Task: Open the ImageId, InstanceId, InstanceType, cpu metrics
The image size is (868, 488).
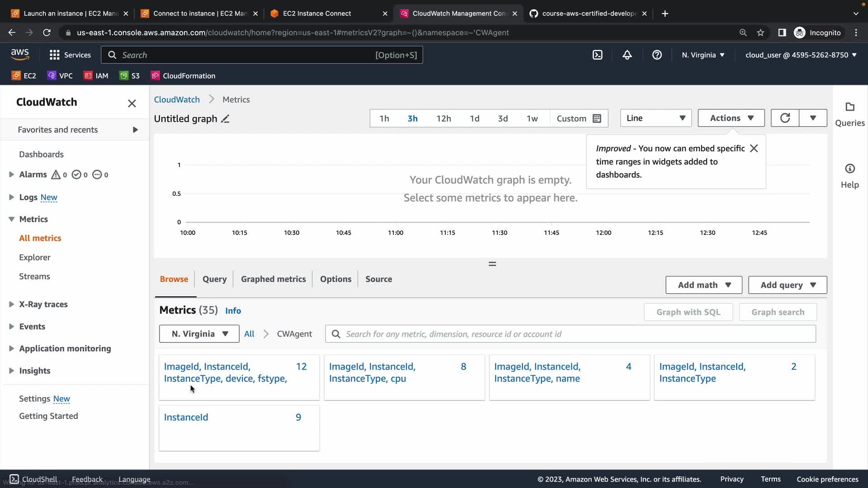Action: tap(372, 373)
